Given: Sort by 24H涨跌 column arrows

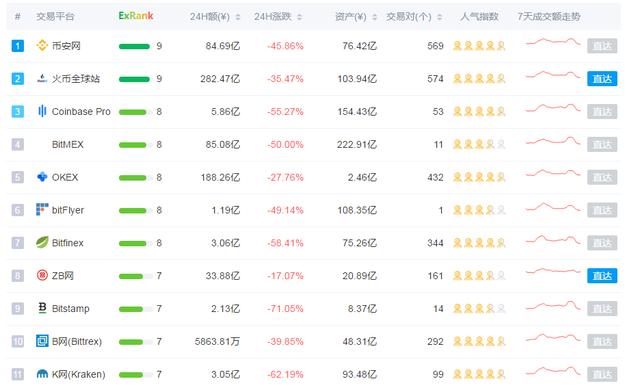Looking at the screenshot, I should pyautogui.click(x=300, y=17).
